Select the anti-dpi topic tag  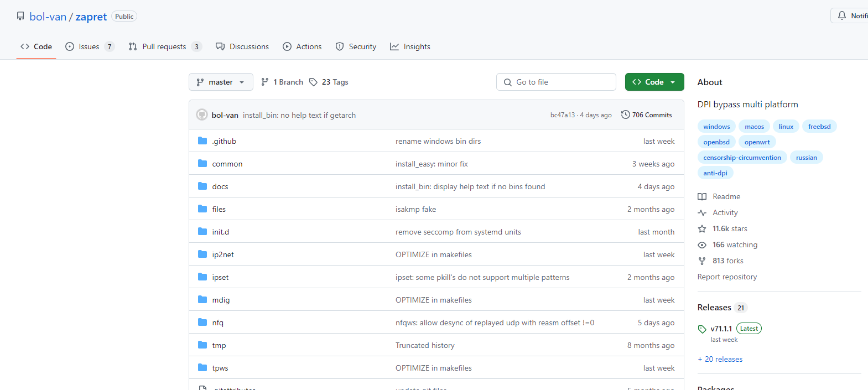tap(715, 173)
